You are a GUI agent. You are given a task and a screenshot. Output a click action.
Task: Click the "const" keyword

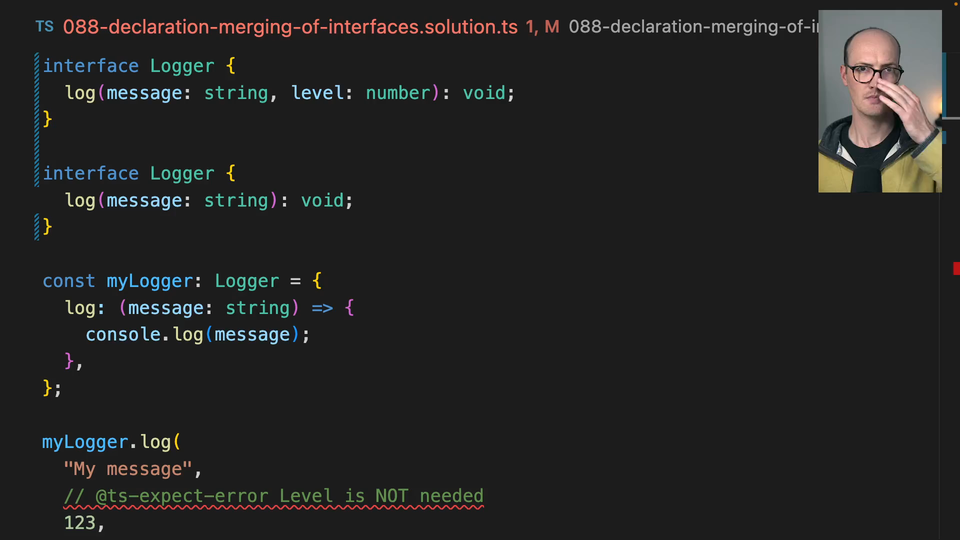[x=69, y=281]
